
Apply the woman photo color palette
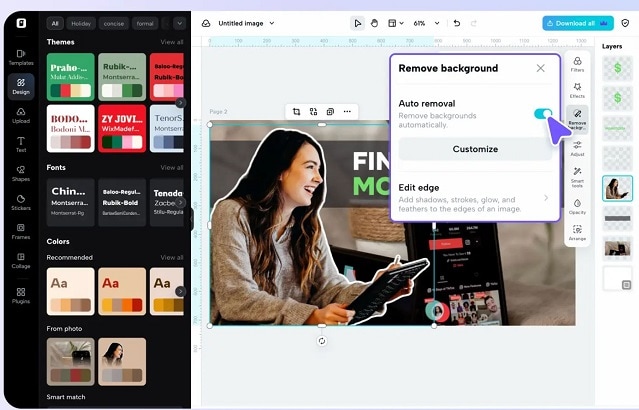pos(122,362)
